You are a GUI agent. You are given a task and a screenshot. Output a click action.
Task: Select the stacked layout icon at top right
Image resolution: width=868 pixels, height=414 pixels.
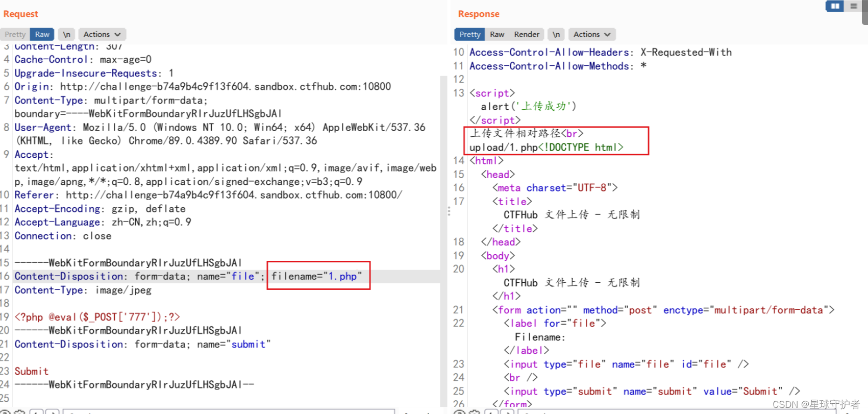tap(853, 6)
